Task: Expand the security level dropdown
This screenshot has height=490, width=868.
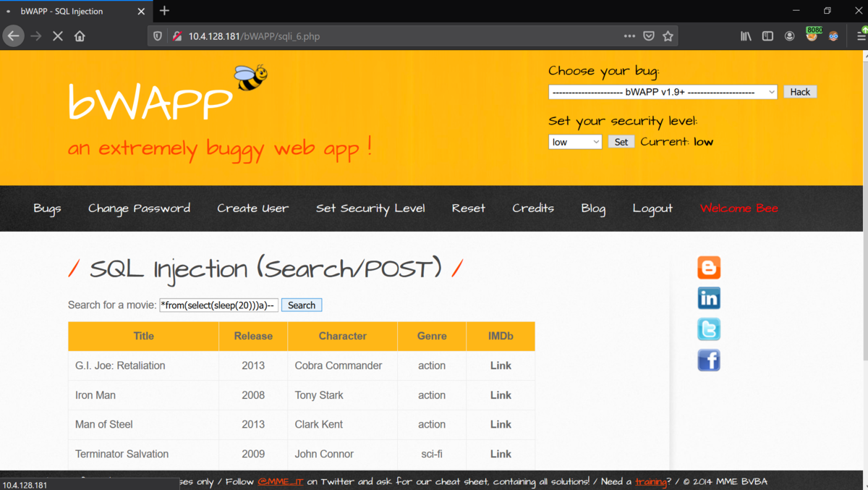Action: click(575, 142)
